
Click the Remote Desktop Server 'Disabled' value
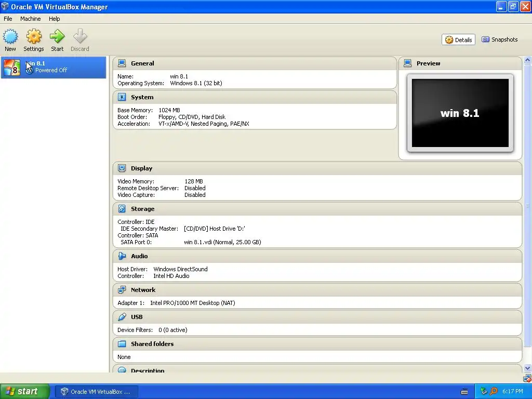[x=195, y=188]
